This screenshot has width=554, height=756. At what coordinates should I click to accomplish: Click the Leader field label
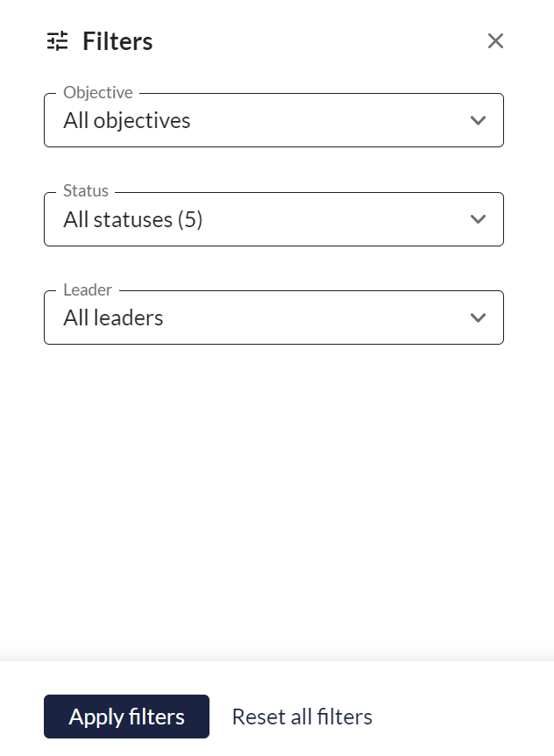coord(88,289)
